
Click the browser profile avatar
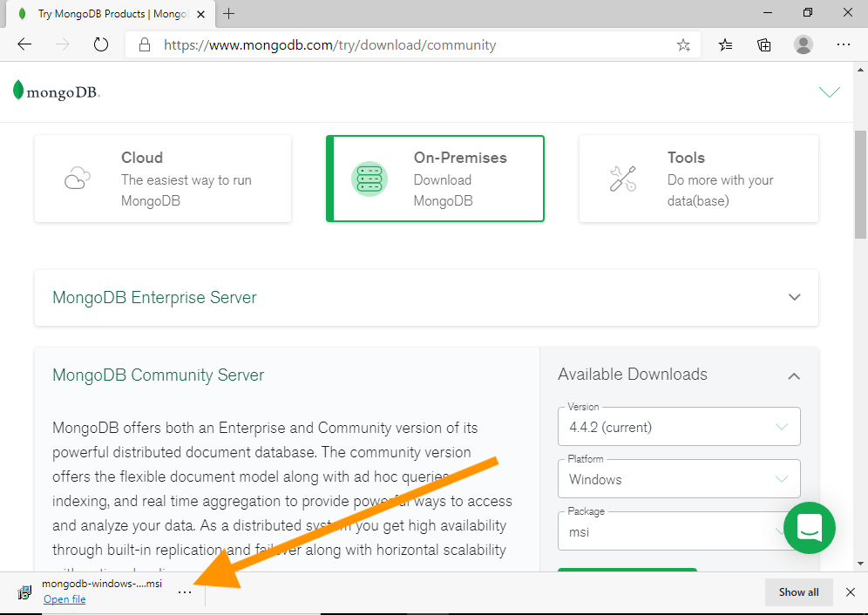[804, 44]
